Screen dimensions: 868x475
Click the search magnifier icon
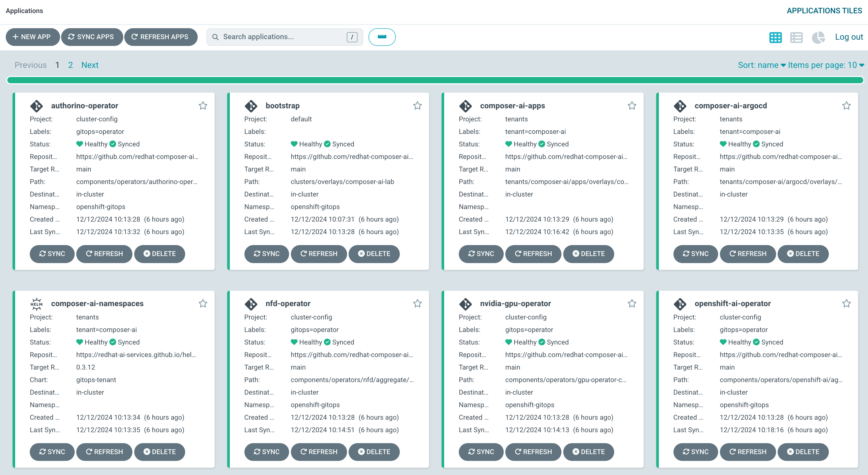[x=215, y=37]
